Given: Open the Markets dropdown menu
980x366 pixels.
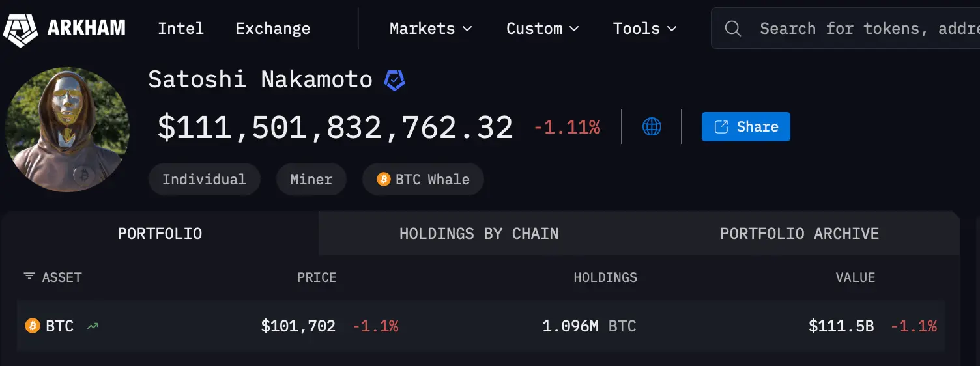Looking at the screenshot, I should (431, 29).
